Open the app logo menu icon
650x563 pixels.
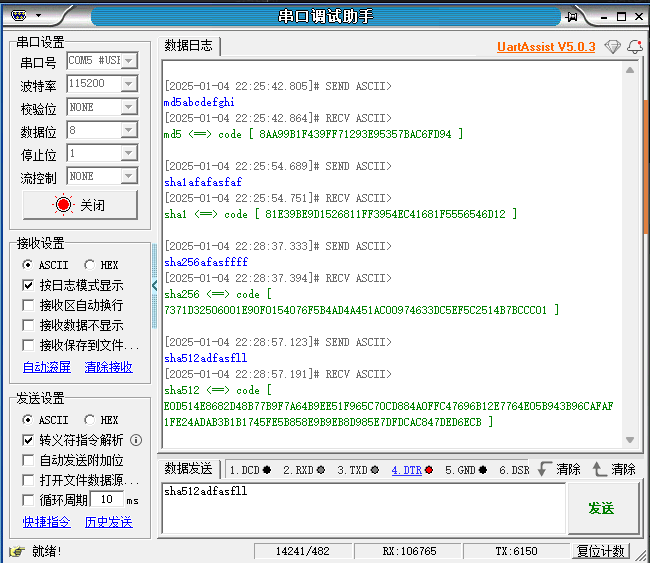pos(19,16)
